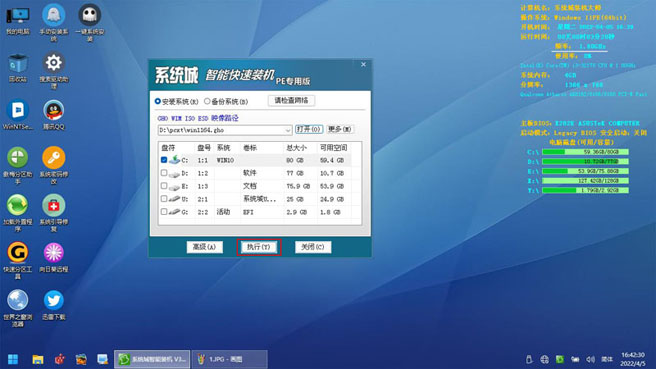
Task: Select the G: EFI partition row
Action: pyautogui.click(x=260, y=212)
